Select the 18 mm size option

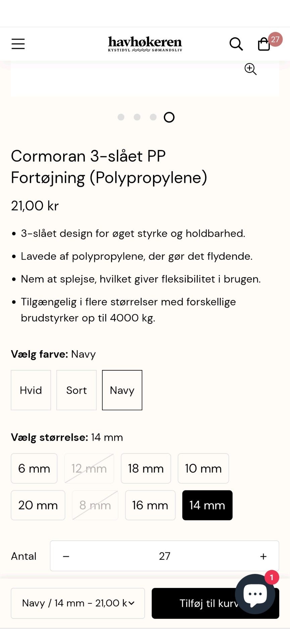(146, 469)
